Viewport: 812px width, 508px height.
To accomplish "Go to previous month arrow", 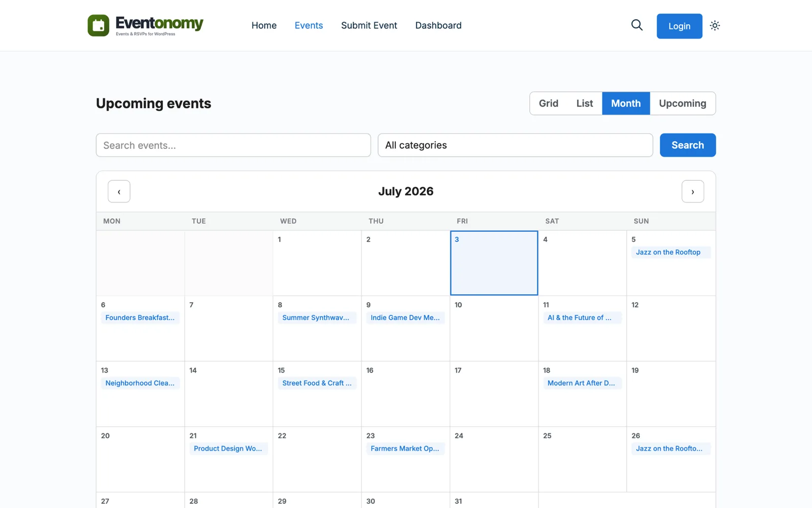I will click(x=119, y=192).
